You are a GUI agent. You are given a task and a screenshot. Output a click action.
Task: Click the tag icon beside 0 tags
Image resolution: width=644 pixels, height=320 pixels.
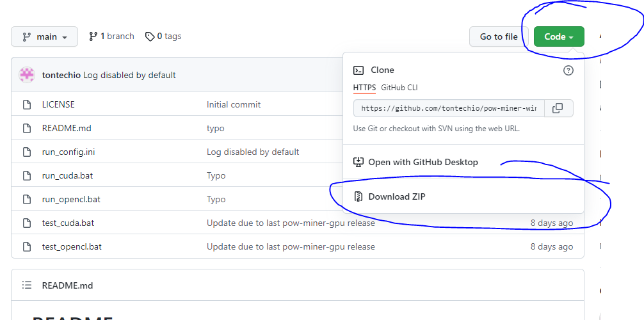(x=150, y=36)
